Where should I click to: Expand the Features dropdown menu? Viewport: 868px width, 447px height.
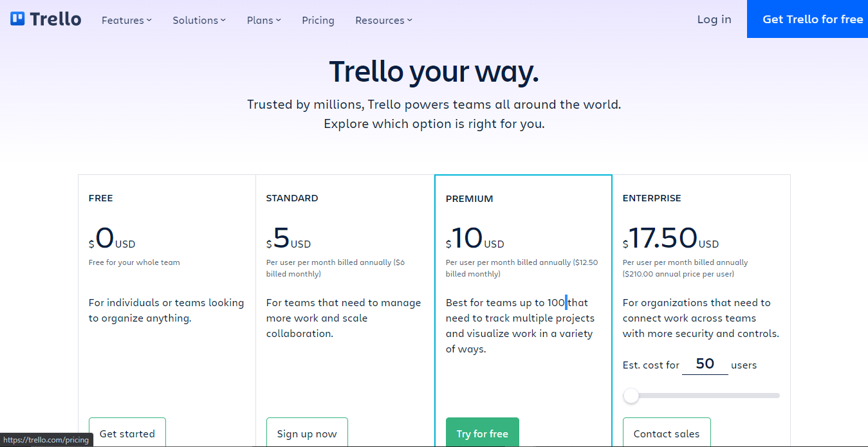(127, 20)
